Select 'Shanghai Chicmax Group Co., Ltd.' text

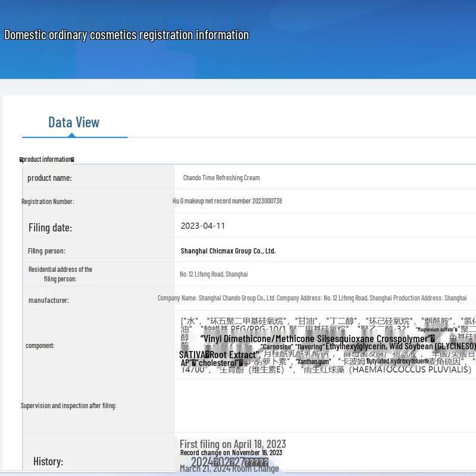point(228,251)
